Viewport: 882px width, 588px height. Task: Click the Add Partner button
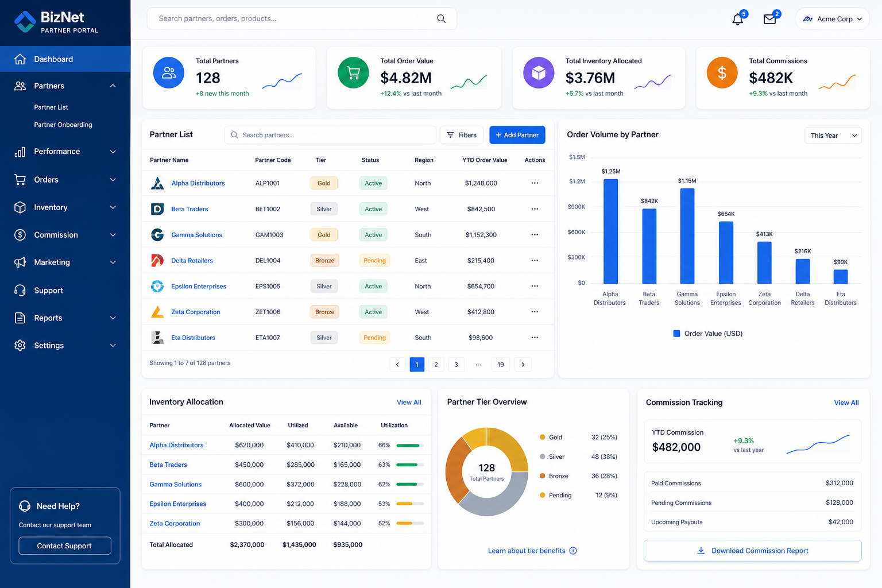coord(517,135)
